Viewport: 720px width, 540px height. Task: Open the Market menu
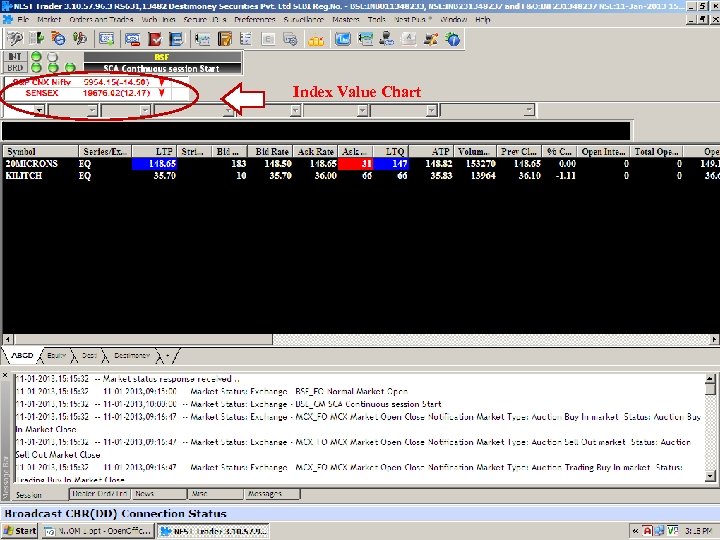[49, 20]
